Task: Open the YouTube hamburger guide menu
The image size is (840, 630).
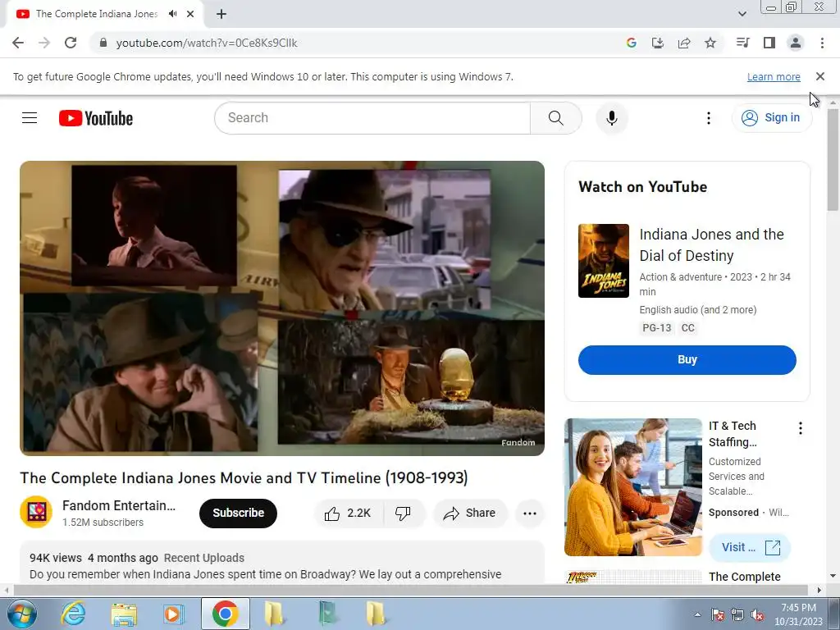Action: click(x=30, y=118)
